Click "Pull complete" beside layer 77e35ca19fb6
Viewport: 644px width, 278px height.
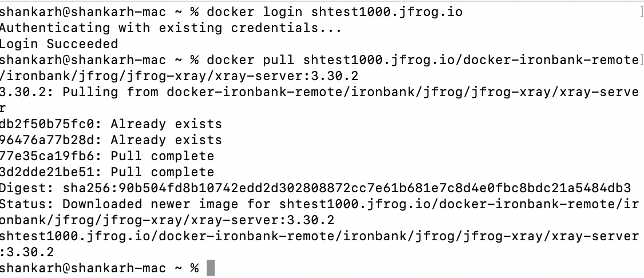162,156
